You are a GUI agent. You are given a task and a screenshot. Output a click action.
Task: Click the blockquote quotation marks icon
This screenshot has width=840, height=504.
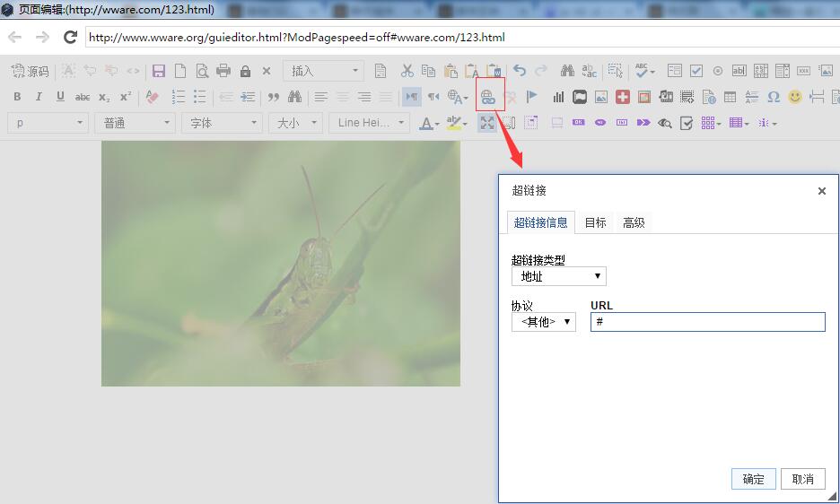[274, 97]
